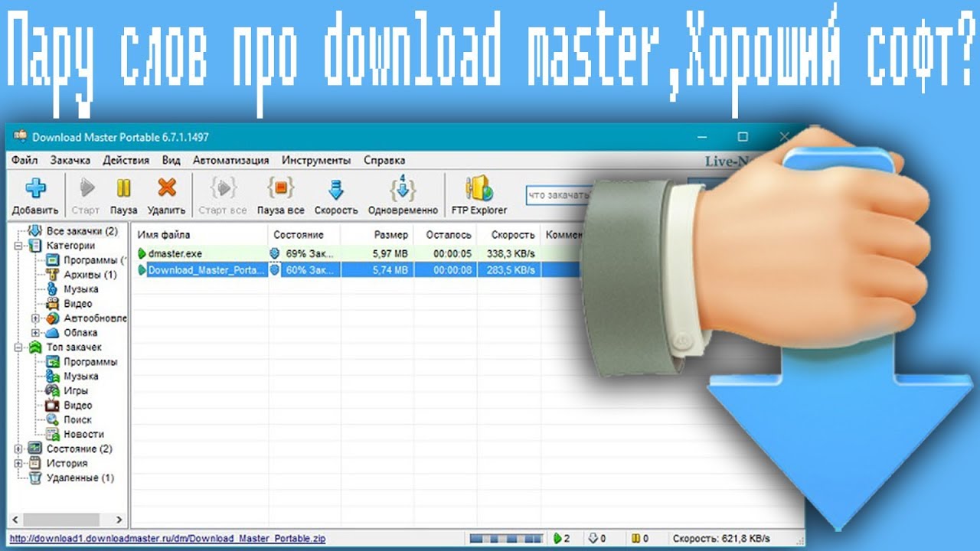Open the Закачка menu
Viewport: 980px width, 551px height.
[x=70, y=161]
